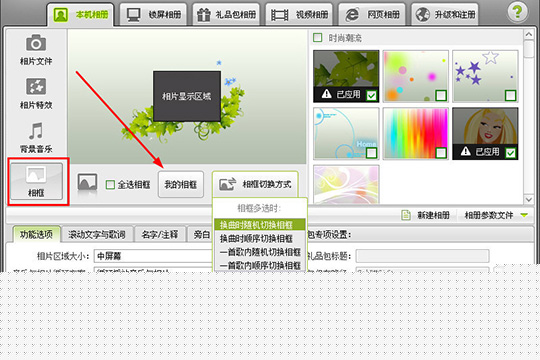Click the 相片显示区域 preview box

(x=187, y=96)
